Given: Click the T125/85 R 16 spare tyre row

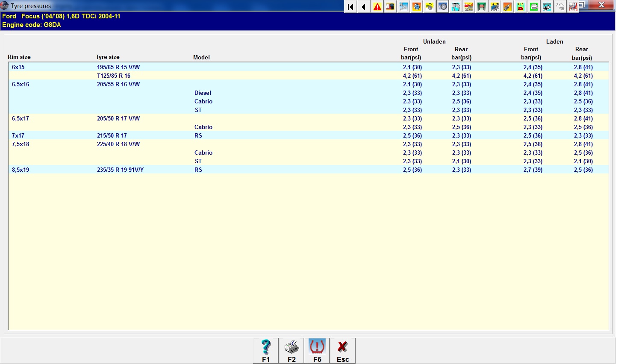Looking at the screenshot, I should [114, 76].
